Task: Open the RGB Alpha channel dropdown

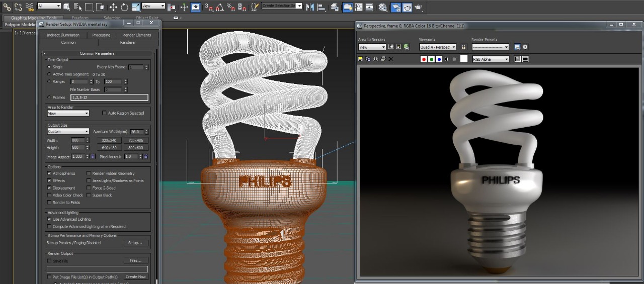Action: (490, 59)
